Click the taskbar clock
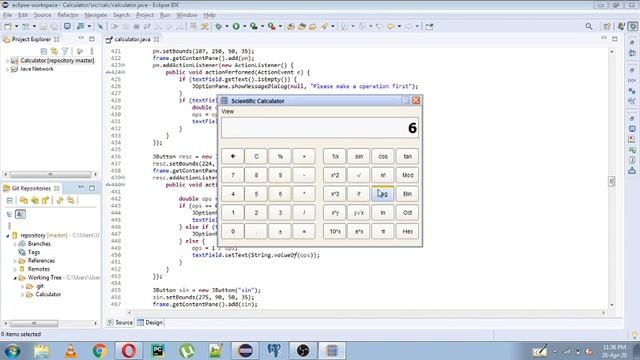Viewport: 640px width, 360px height. [614, 351]
